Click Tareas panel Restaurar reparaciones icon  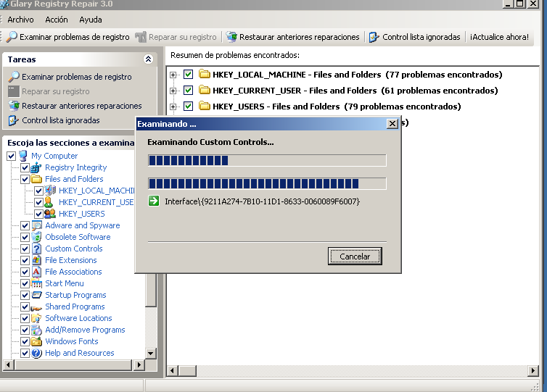tap(14, 106)
